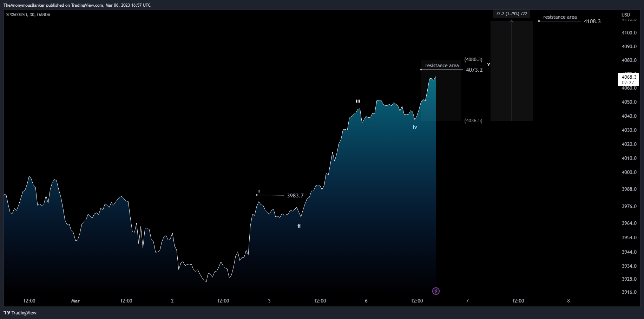Click the price range measurement arrow line
This screenshot has height=319, width=644.
coord(512,71)
